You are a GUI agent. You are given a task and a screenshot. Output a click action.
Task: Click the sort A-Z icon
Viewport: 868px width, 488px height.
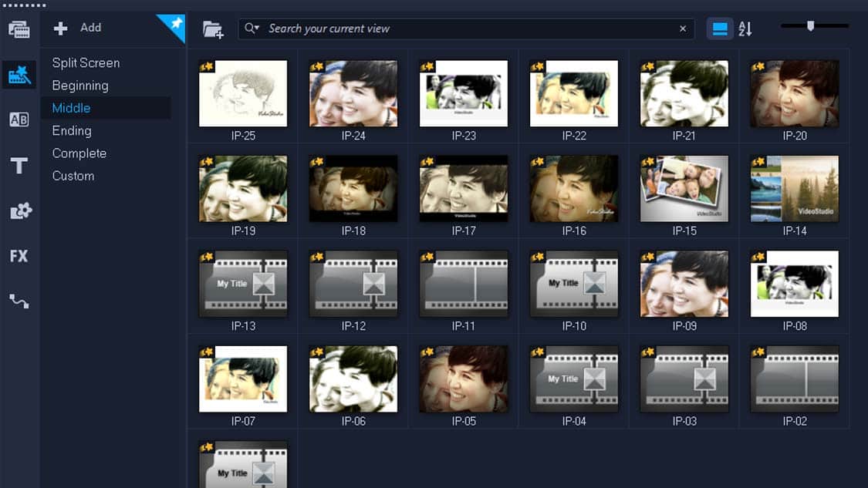point(745,29)
